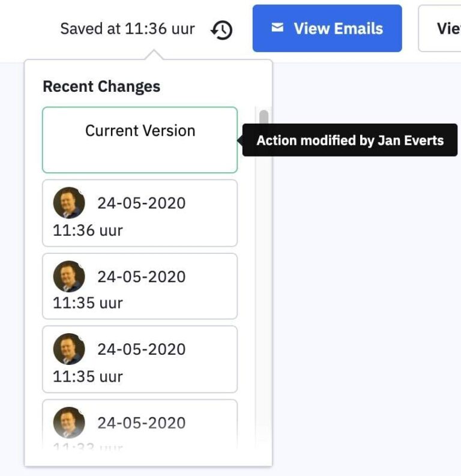
Task: Choose the upper 11:35 uur version entry
Action: tap(140, 286)
